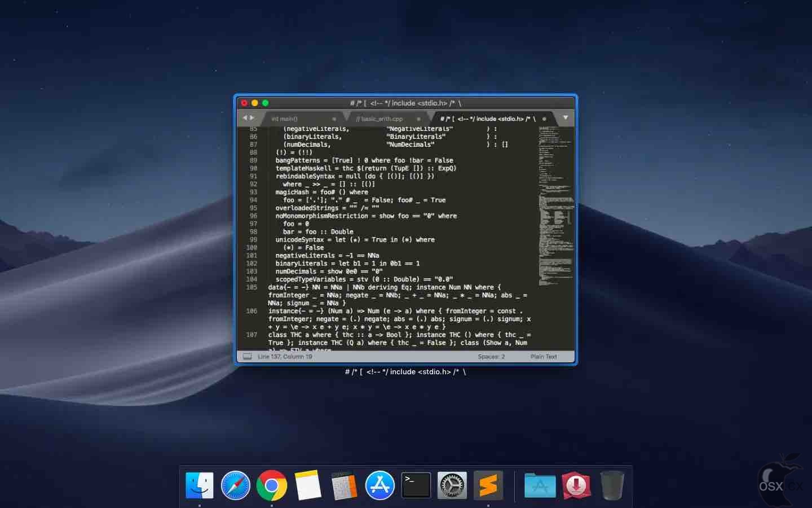Open the Applications folder in Dock
This screenshot has width=812, height=508.
click(540, 485)
